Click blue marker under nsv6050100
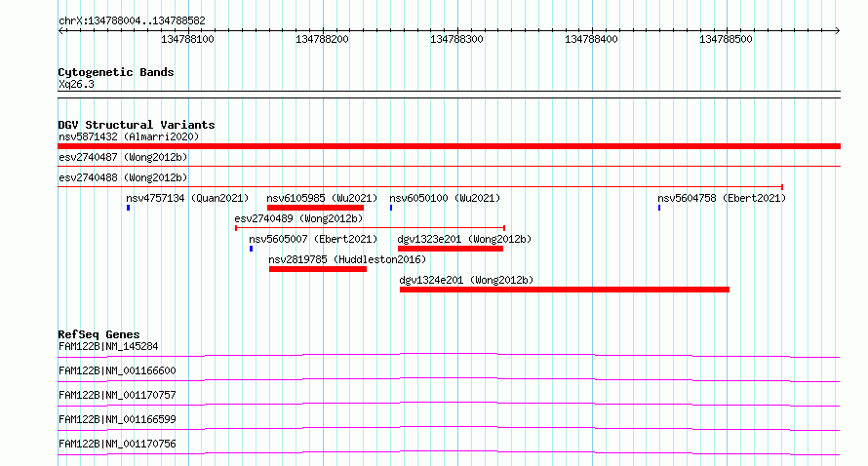The height and width of the screenshot is (466, 868). coord(391,208)
